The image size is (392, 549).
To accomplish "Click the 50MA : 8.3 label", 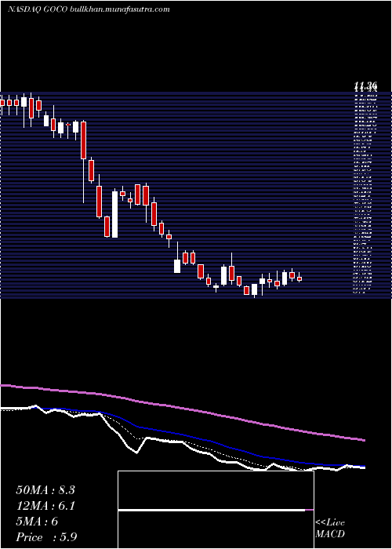I will pos(45,490).
